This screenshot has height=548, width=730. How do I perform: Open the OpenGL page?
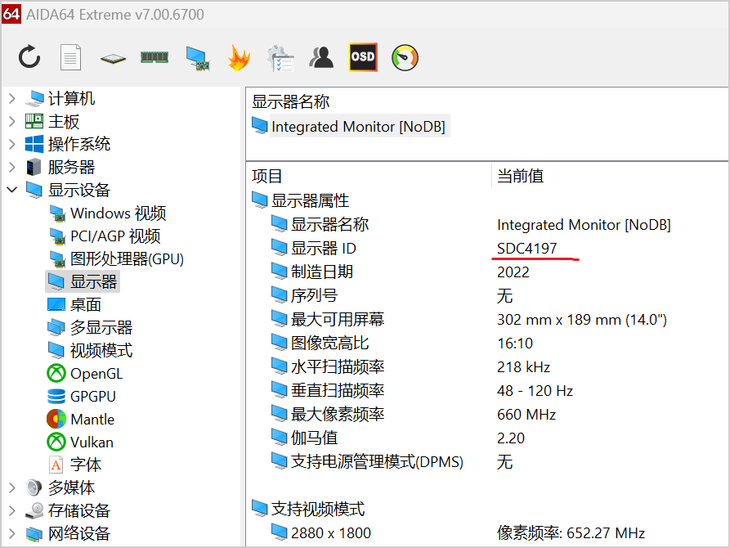[96, 373]
